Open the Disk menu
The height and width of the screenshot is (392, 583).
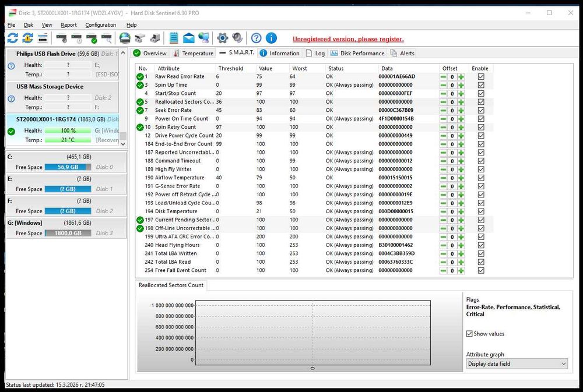click(29, 25)
